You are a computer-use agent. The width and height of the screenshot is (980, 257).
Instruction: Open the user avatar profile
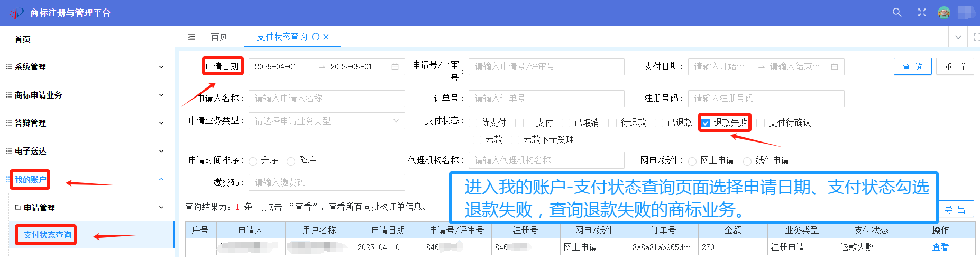coord(944,12)
